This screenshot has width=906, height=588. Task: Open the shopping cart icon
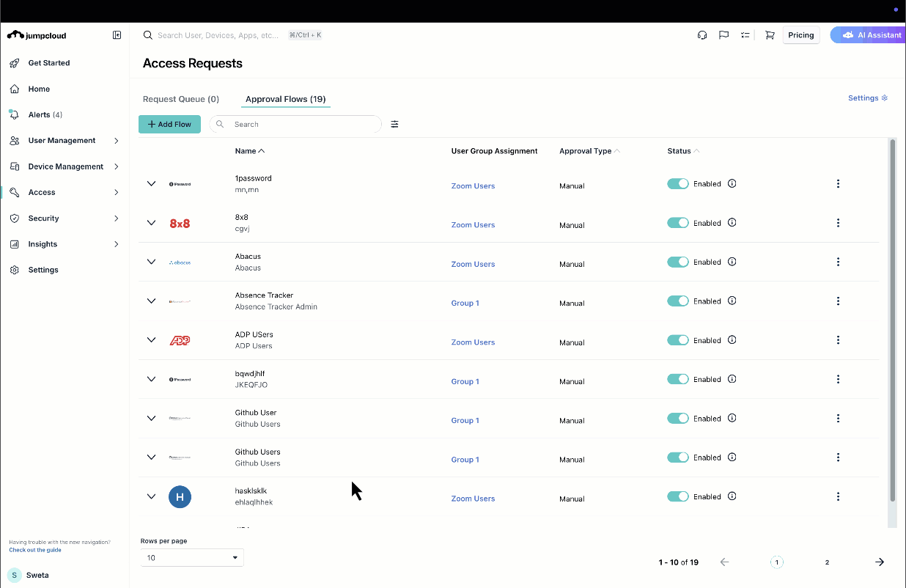point(770,35)
